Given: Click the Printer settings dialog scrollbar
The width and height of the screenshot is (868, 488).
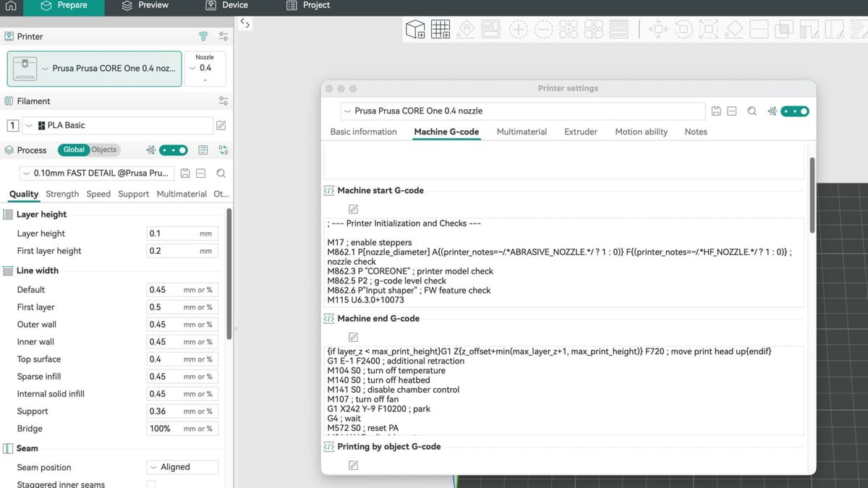Looking at the screenshot, I should tap(812, 195).
